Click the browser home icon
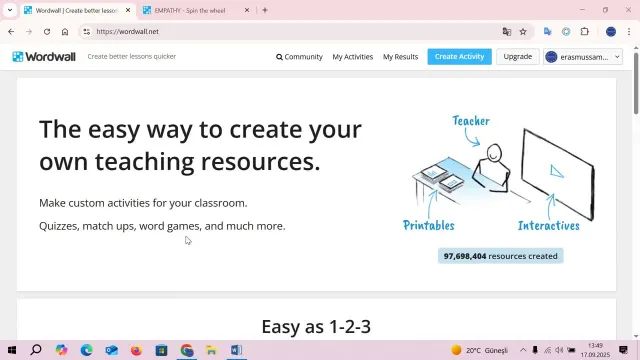The height and width of the screenshot is (360, 640). (x=65, y=31)
